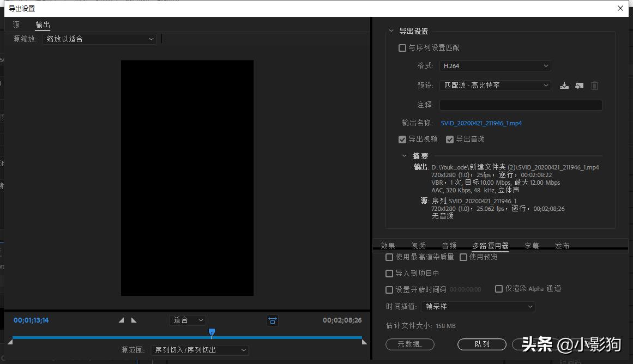Uncheck Export Video checkbox

coord(402,139)
